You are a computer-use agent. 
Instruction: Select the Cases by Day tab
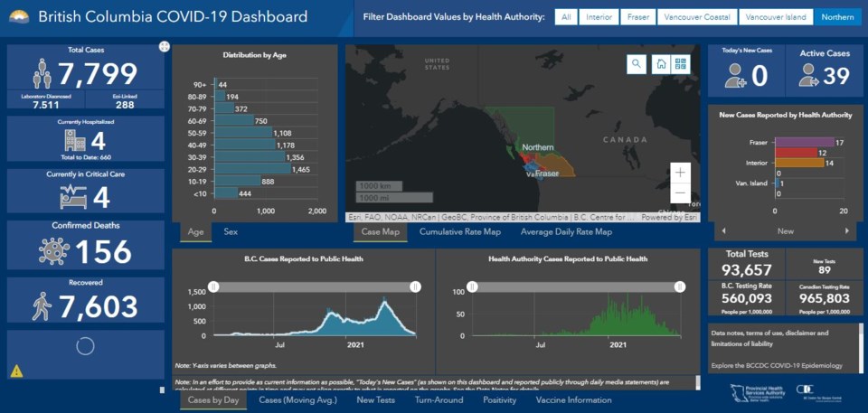(213, 399)
